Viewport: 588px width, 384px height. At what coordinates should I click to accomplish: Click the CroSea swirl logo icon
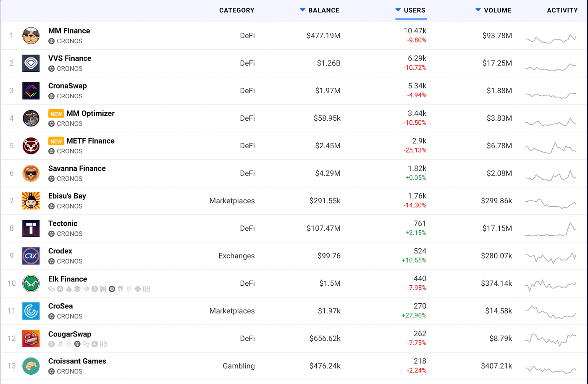pos(31,311)
